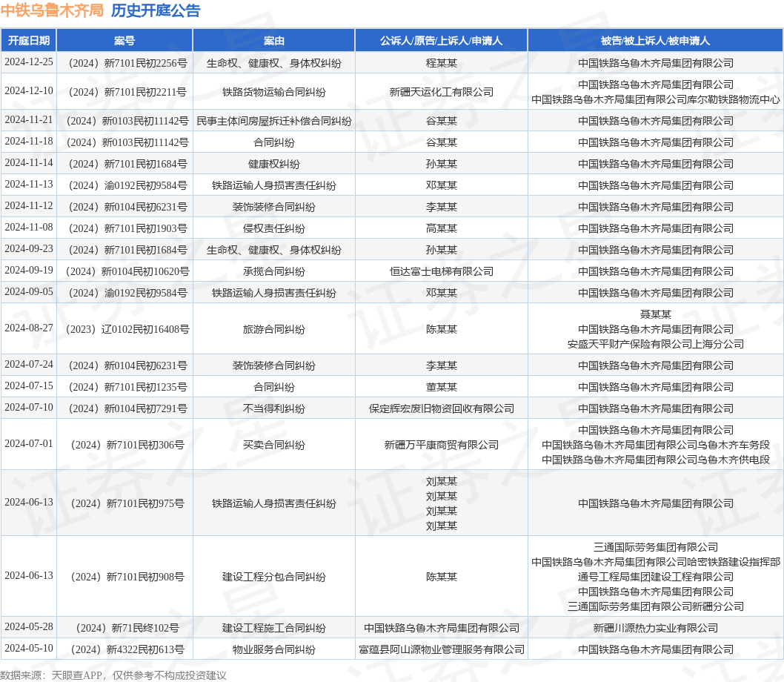Click plaintiff 新疆万平康商贸有限公司
This screenshot has width=784, height=682.
point(442,445)
